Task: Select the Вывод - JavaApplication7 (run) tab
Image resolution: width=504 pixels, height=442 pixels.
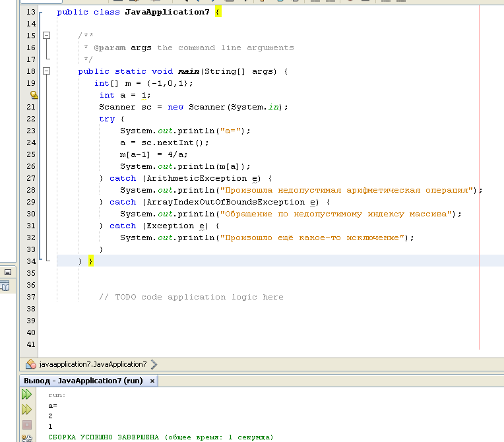Action: point(82,381)
